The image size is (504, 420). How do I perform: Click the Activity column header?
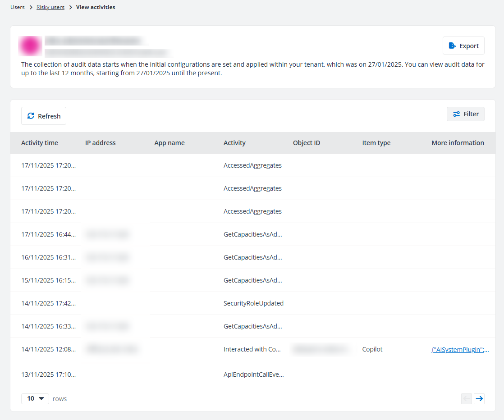tap(234, 143)
